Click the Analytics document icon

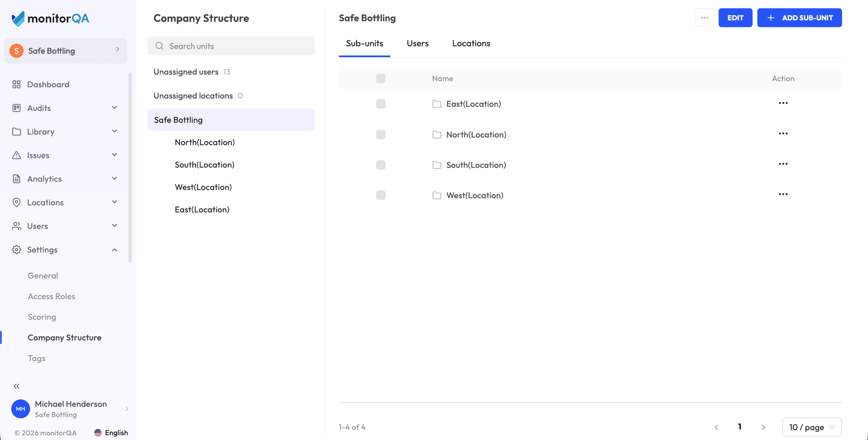17,179
